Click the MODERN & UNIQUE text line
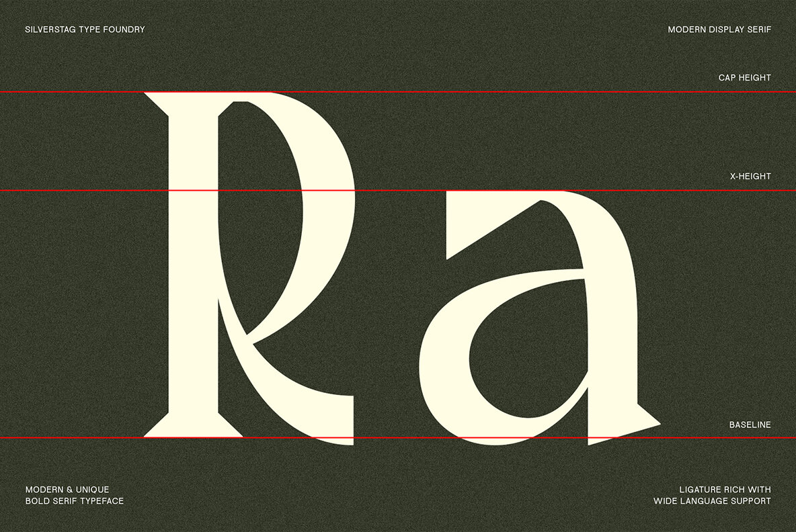796x532 pixels. click(x=67, y=490)
